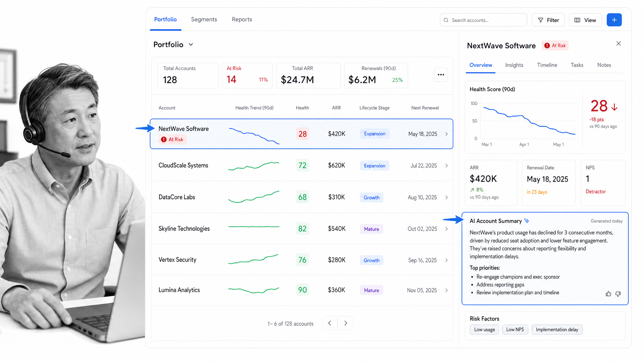The height and width of the screenshot is (362, 644).
Task: Click the green ARR up-arrow trend icon
Action: click(x=472, y=190)
